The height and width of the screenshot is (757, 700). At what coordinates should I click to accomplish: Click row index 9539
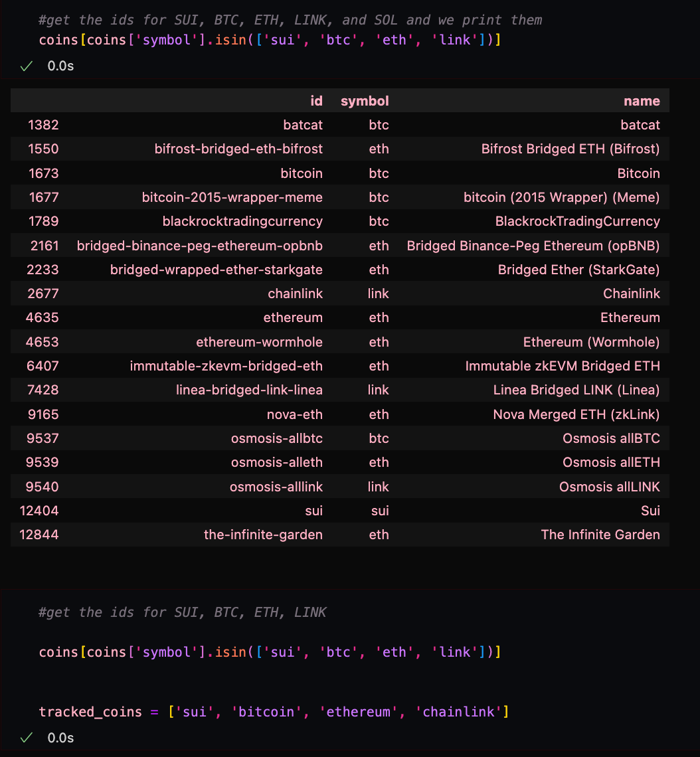(42, 463)
